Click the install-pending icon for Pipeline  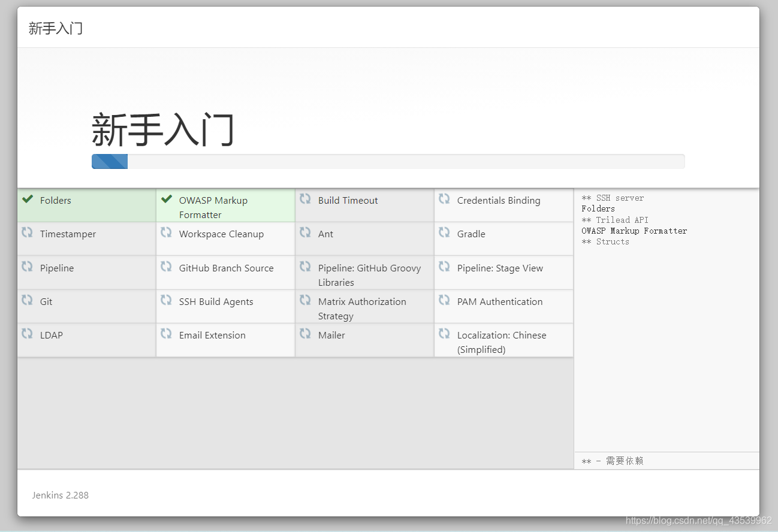point(27,267)
